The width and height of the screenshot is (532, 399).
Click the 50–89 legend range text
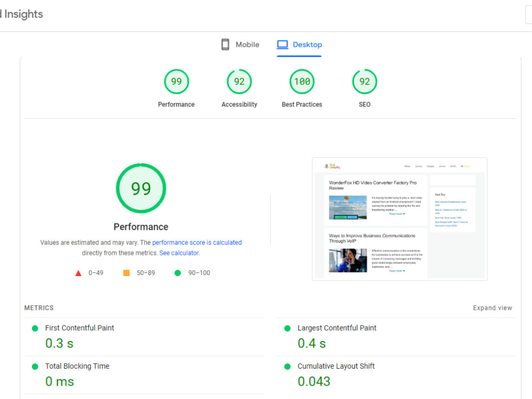(x=146, y=273)
